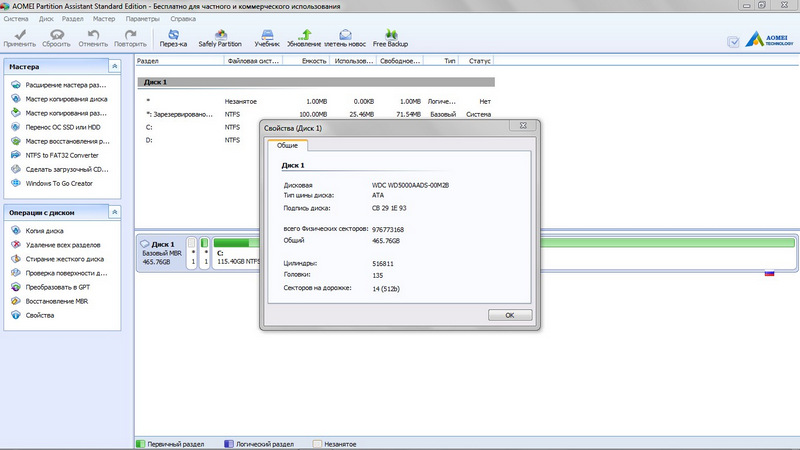Open the Перез-ка (Reload) toolbar icon
The image size is (800, 450).
pyautogui.click(x=173, y=34)
